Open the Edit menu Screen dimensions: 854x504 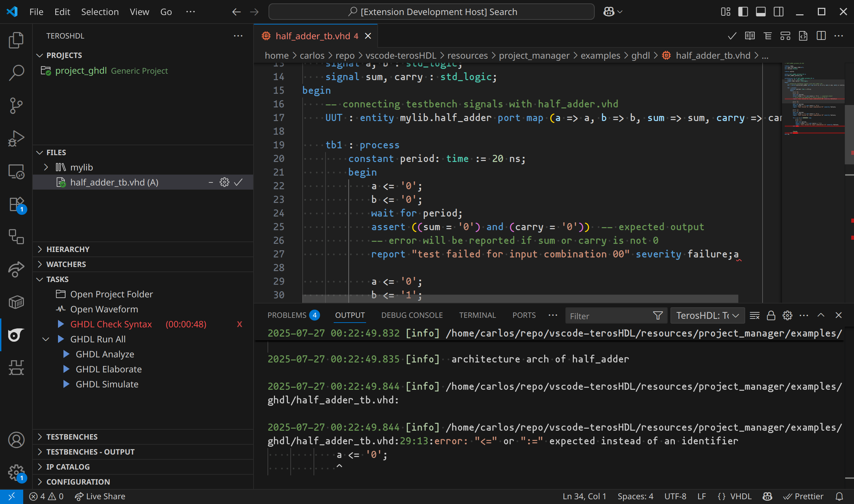(62, 12)
